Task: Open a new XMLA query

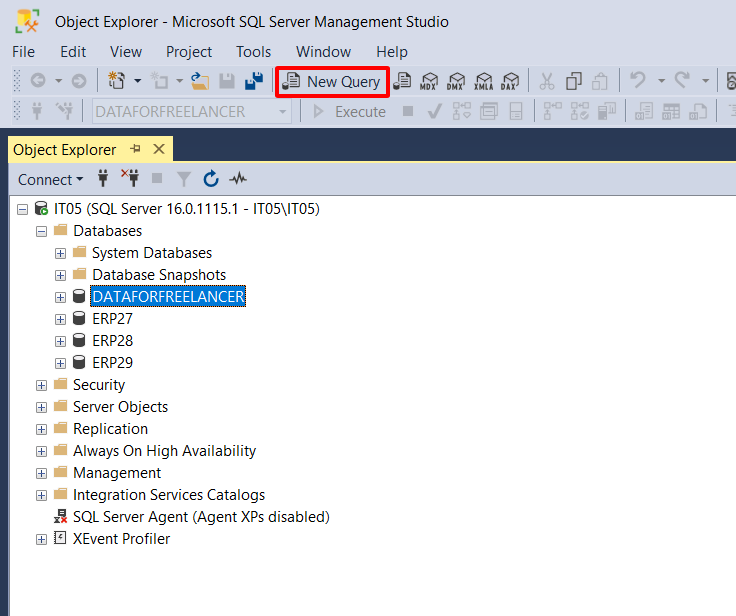Action: pos(483,81)
